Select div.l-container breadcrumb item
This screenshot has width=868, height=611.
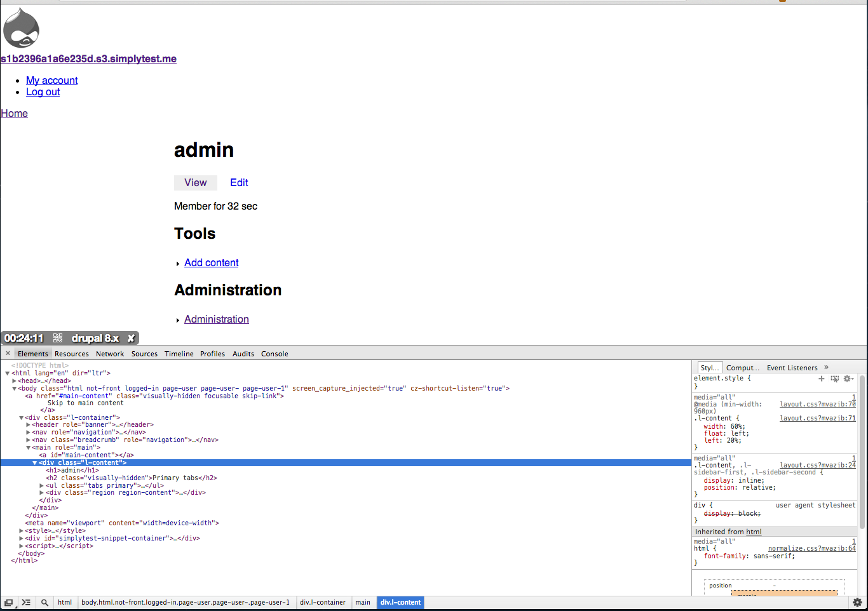coord(323,602)
